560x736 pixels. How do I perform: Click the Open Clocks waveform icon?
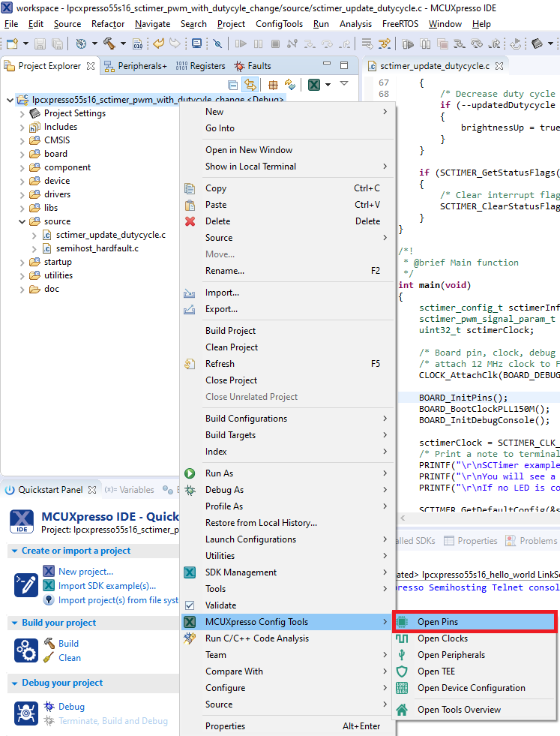click(x=402, y=638)
